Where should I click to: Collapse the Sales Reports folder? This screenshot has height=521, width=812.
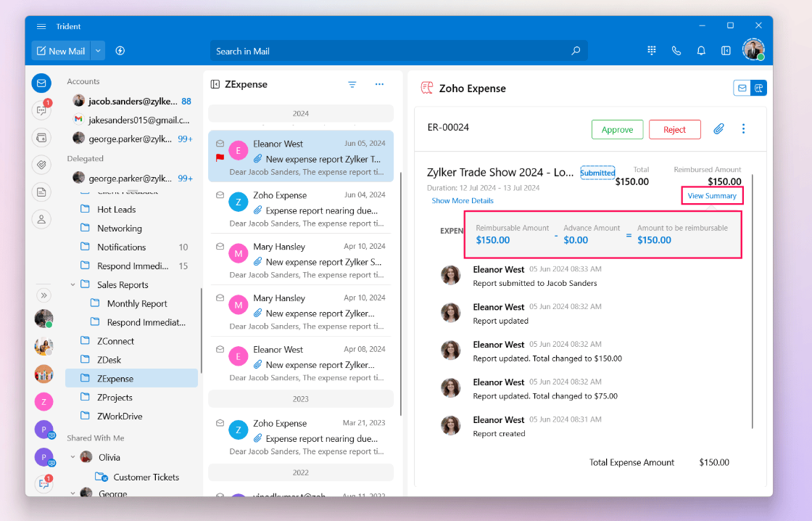pos(73,284)
